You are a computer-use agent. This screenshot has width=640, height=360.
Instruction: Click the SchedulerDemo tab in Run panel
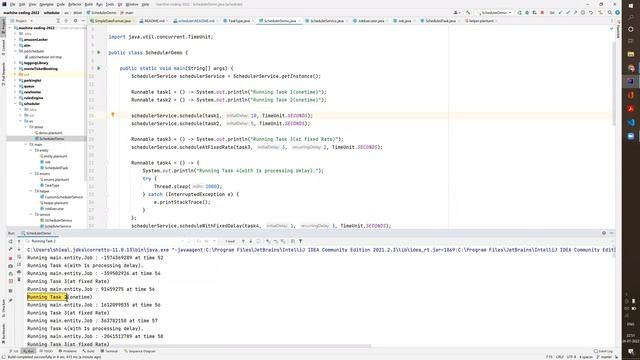pos(38,233)
